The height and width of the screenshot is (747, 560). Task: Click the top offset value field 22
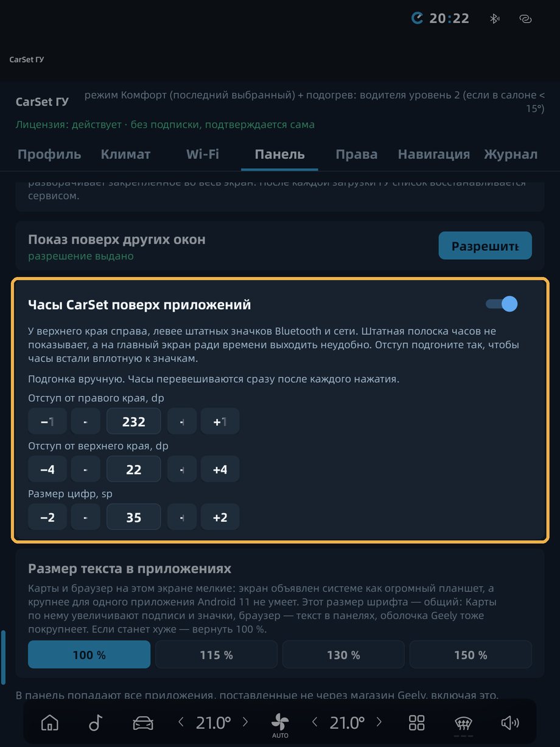(x=134, y=469)
